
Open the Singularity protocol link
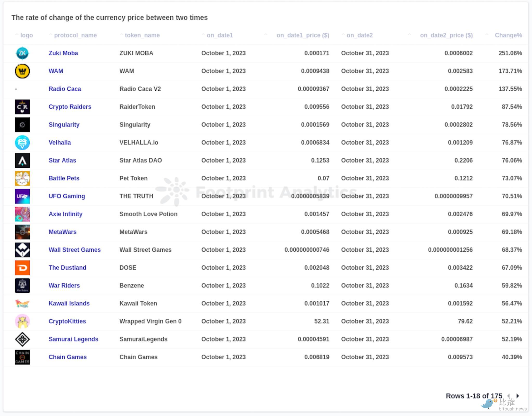point(64,125)
